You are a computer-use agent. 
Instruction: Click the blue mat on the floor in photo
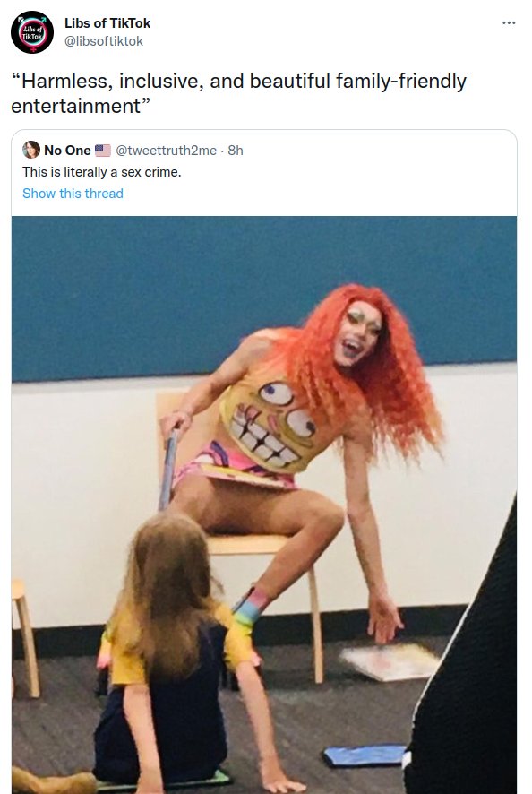coord(364,756)
